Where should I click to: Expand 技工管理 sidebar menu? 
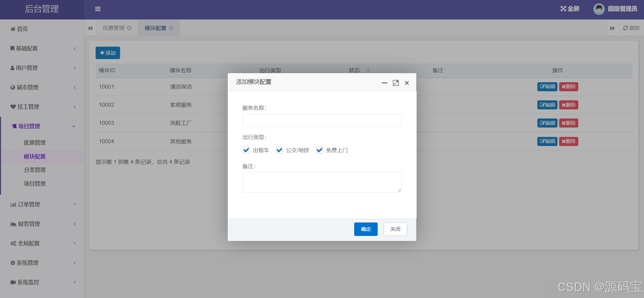point(42,107)
